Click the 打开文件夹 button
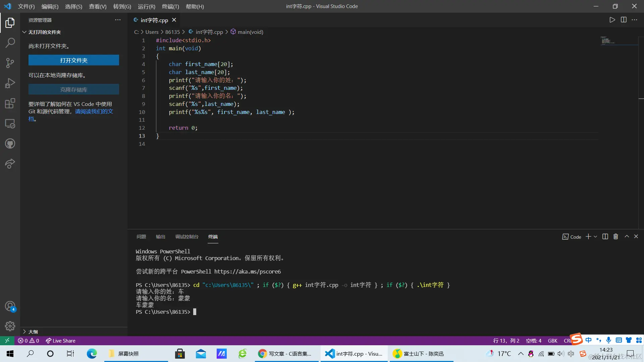Screen dimensions: 644x362 pyautogui.click(x=73, y=60)
